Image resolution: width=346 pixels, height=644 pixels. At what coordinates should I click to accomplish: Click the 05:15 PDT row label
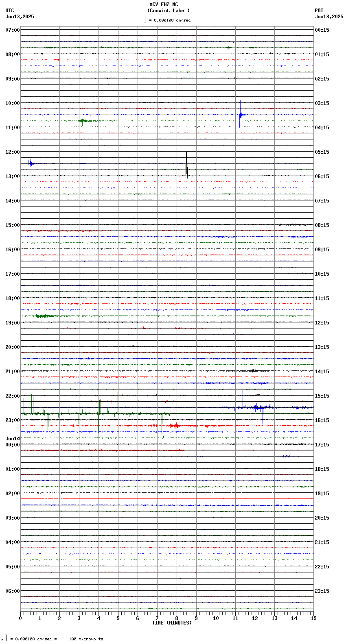[x=322, y=152]
